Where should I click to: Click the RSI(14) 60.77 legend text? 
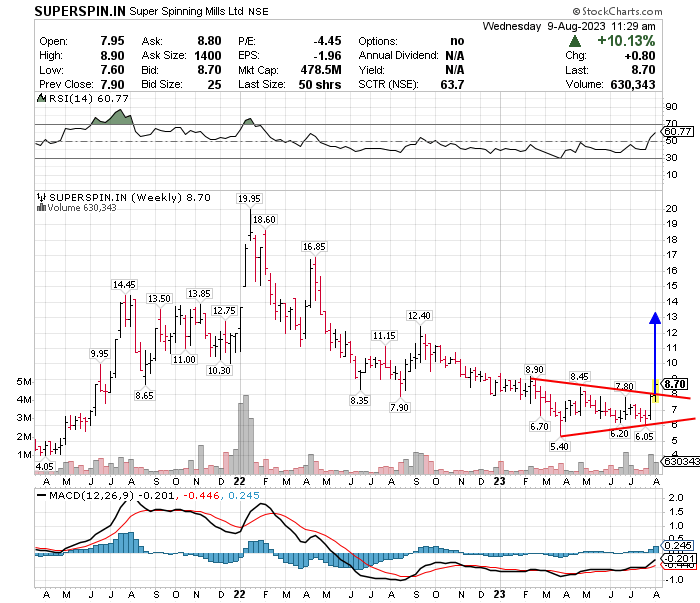pos(88,98)
